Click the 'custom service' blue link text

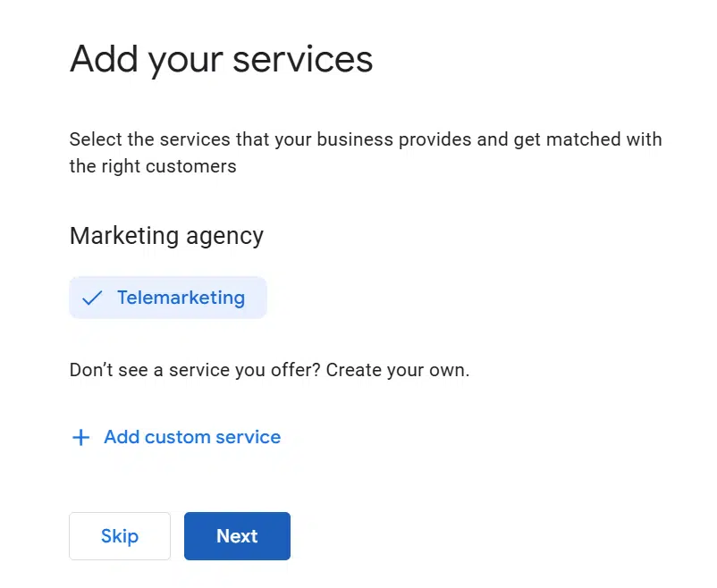213,437
